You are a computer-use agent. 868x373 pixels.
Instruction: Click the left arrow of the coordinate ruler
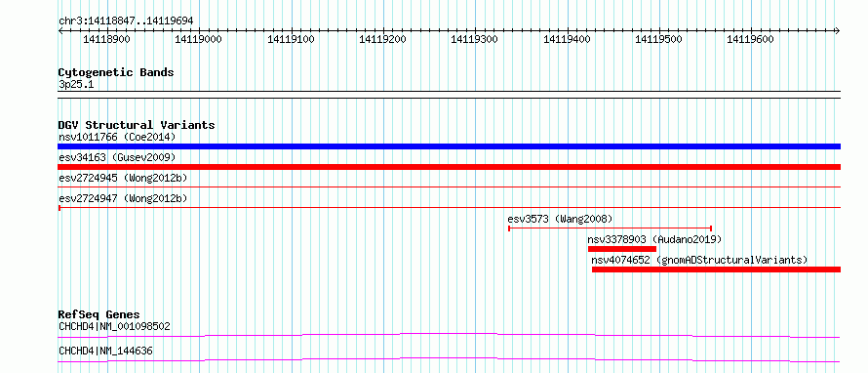60,30
